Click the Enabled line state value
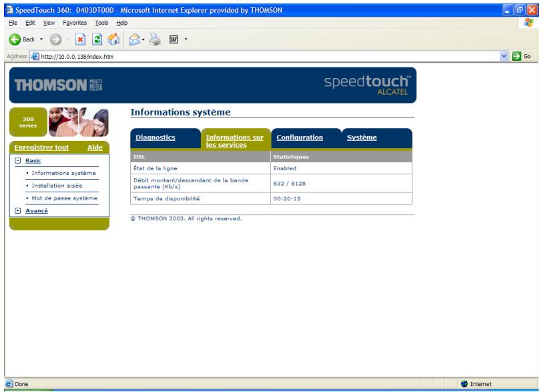Screen dimensions: 542x392 coord(285,168)
